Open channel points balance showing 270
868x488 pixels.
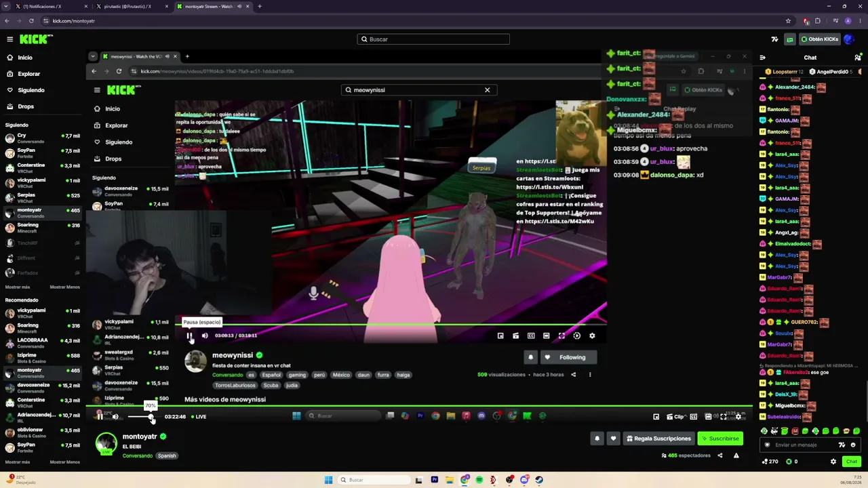click(770, 462)
